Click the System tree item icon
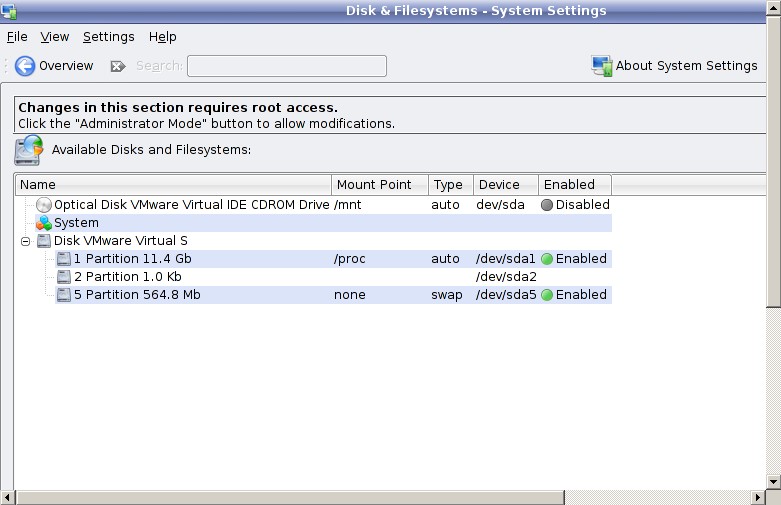Image resolution: width=781 pixels, height=505 pixels. coord(44,223)
